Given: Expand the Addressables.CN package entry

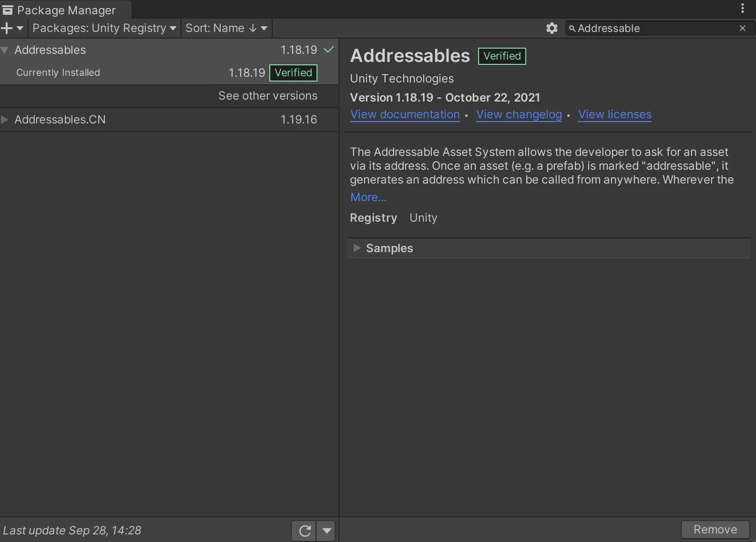Looking at the screenshot, I should click(x=5, y=120).
